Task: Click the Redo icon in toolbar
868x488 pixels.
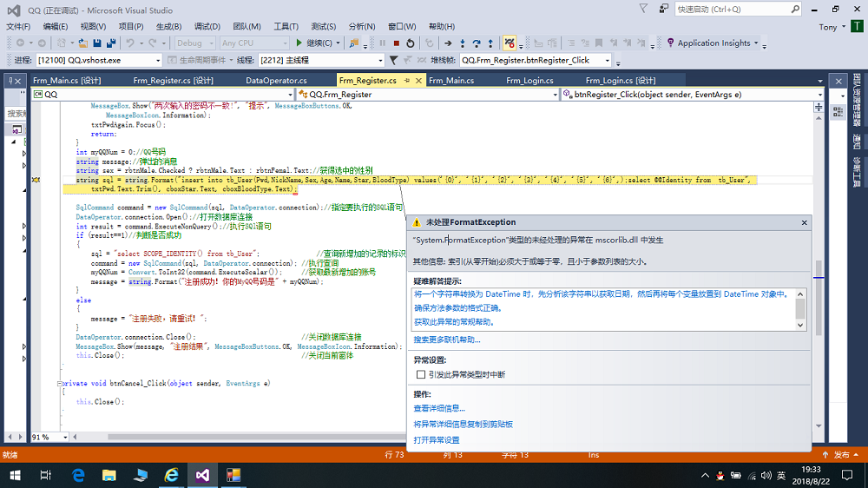Action: pyautogui.click(x=152, y=43)
